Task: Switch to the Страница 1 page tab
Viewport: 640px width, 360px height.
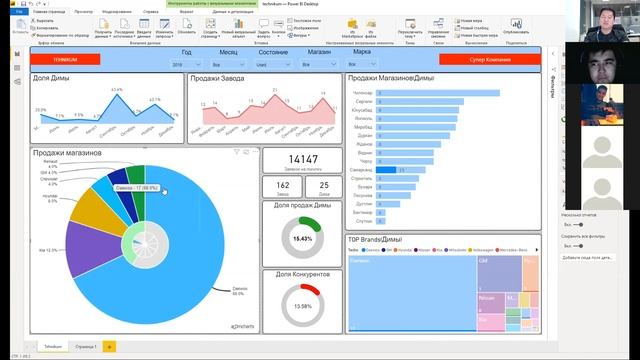Action: coord(86,347)
